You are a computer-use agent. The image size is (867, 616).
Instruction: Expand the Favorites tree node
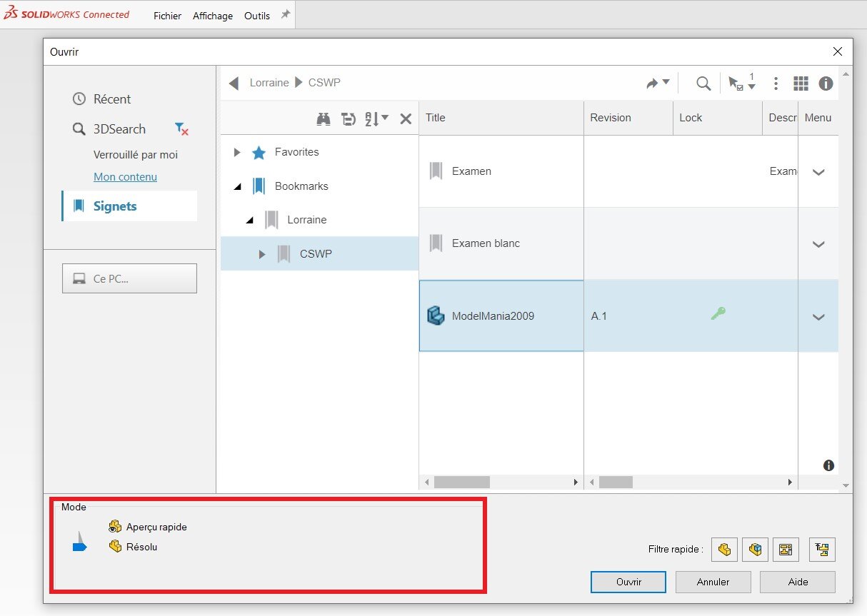click(237, 153)
